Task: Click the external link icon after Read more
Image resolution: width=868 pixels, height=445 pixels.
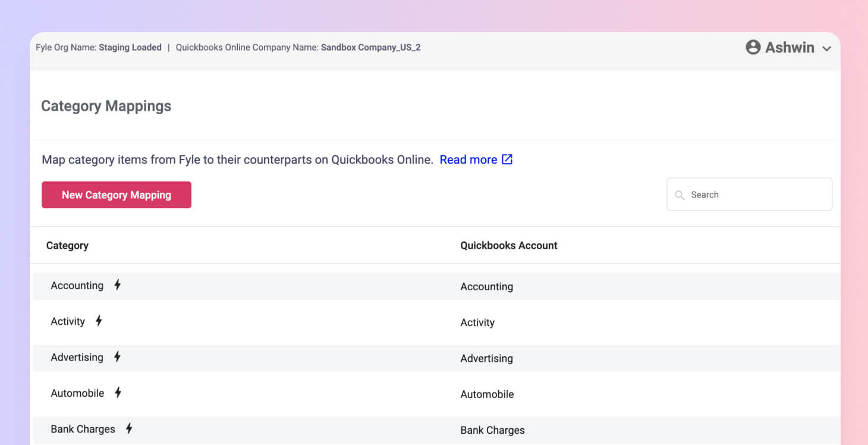Action: tap(507, 159)
